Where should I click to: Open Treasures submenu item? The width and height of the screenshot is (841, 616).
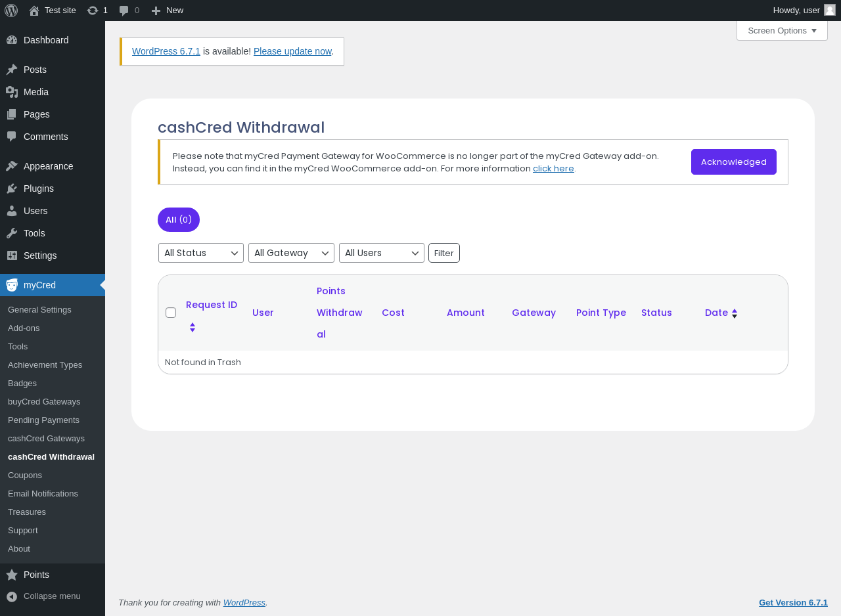click(x=27, y=512)
